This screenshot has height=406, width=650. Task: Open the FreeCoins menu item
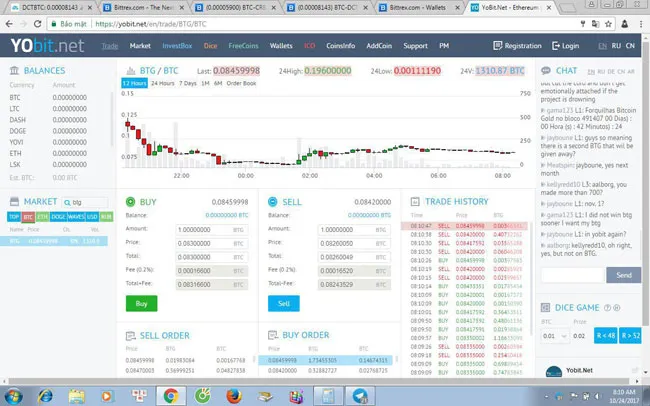tap(243, 46)
